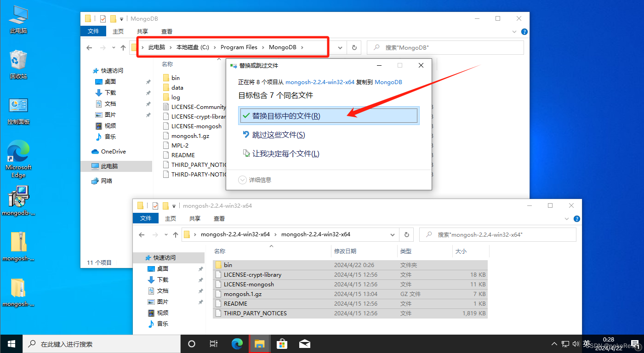Click mongosh-2.2.4-win32-x64 source link in dialog

coord(320,82)
